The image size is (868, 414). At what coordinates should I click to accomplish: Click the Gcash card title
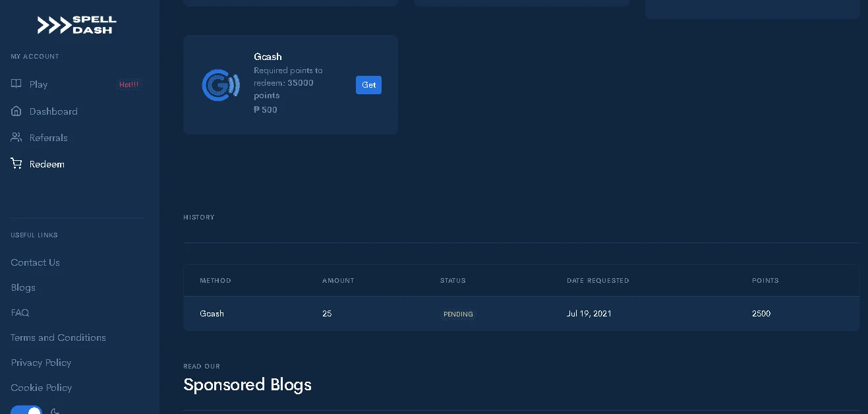tap(268, 57)
